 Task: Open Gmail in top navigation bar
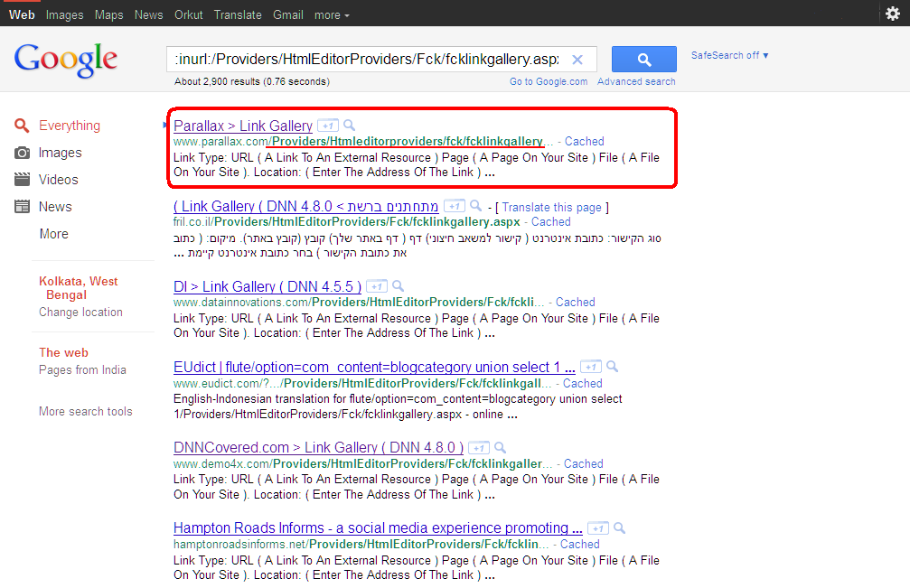point(288,15)
